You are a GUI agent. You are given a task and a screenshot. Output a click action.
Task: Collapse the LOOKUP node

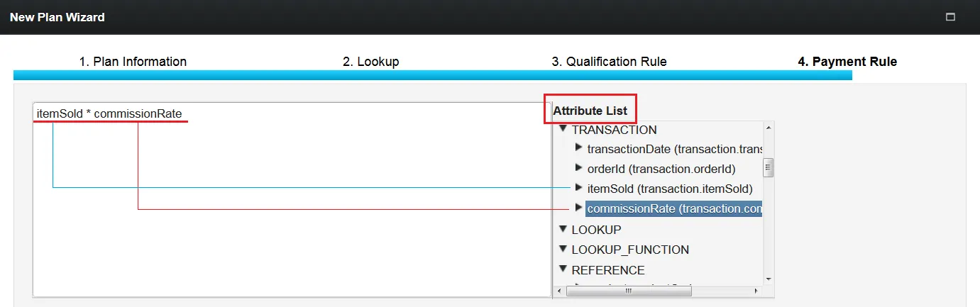563,229
